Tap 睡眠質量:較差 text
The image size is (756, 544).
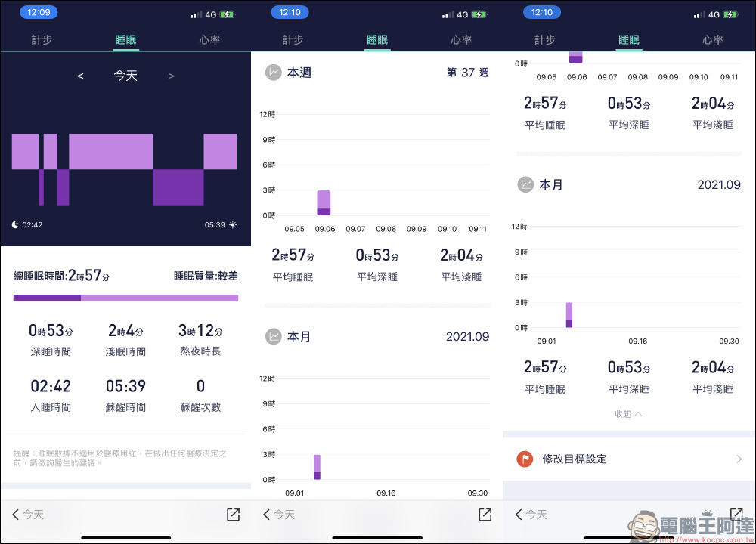pyautogui.click(x=206, y=276)
